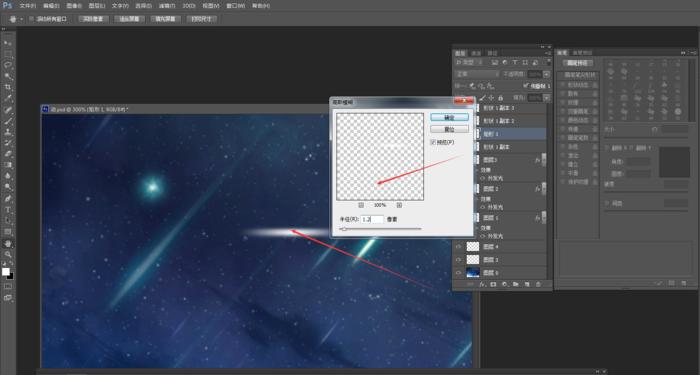Viewport: 700px width, 375px height.
Task: Select the Clone Stamp tool
Action: coord(8,132)
